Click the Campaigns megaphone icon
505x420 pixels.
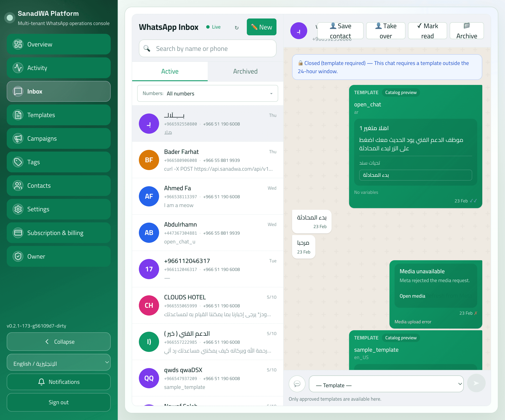18,138
